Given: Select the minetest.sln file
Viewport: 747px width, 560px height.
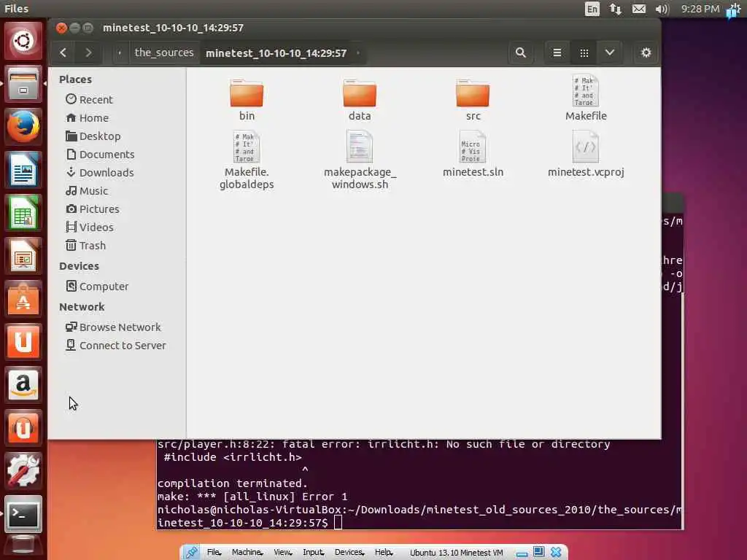Looking at the screenshot, I should [473, 155].
